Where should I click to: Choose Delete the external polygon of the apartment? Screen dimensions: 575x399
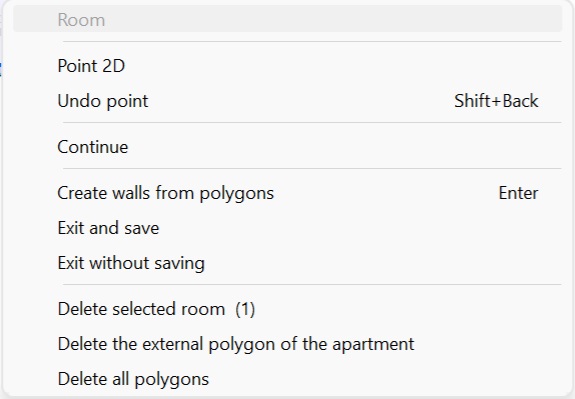tap(288, 344)
